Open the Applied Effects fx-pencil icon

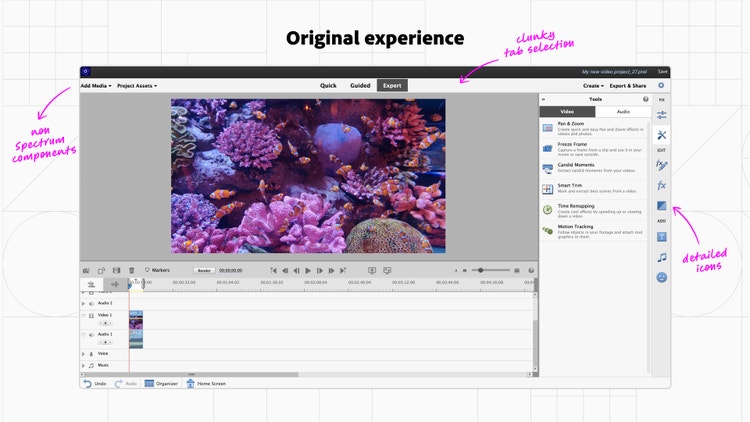point(662,165)
